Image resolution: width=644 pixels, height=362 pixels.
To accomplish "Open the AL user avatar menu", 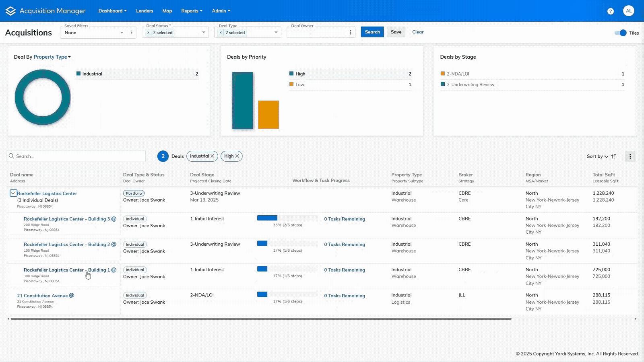I will click(x=629, y=11).
